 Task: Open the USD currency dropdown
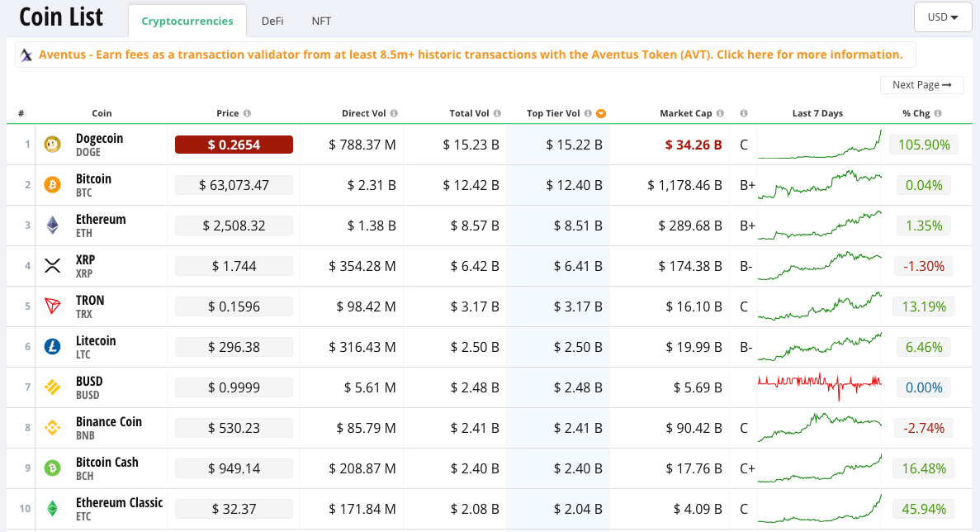943,17
